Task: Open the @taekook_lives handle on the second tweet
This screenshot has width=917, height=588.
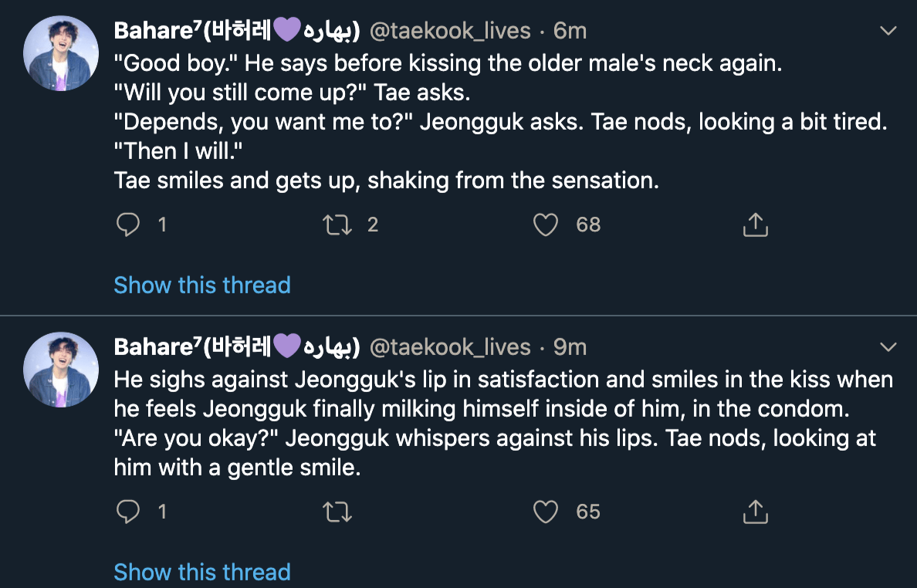Action: (x=450, y=347)
